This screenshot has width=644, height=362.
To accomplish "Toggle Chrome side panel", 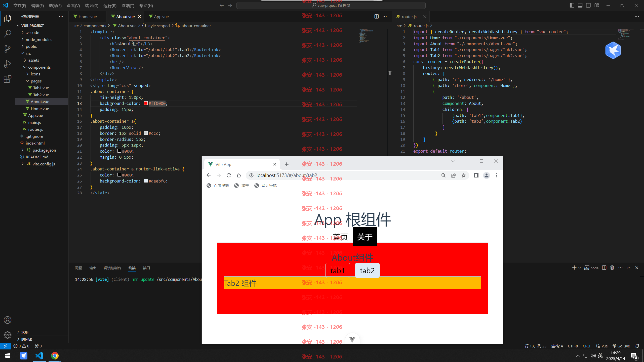I will (x=476, y=175).
